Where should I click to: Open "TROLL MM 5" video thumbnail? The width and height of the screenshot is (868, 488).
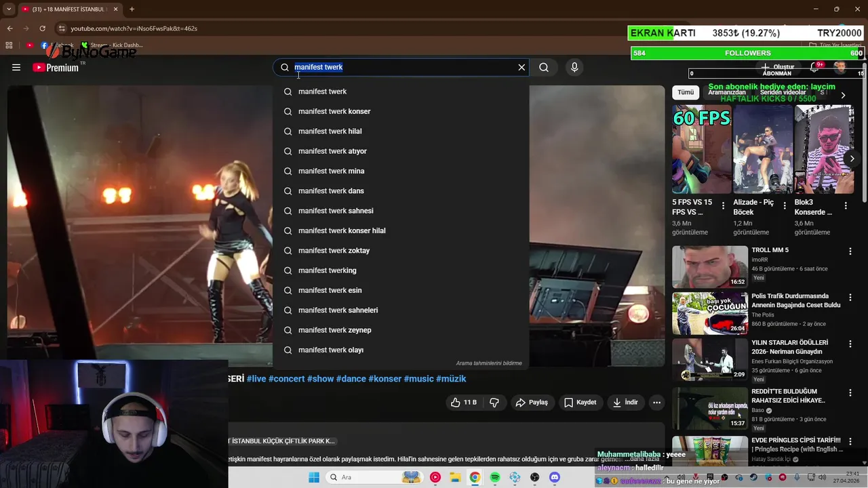click(710, 267)
